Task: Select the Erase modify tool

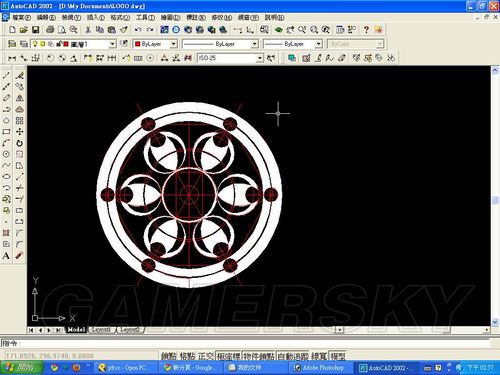Action: click(19, 76)
